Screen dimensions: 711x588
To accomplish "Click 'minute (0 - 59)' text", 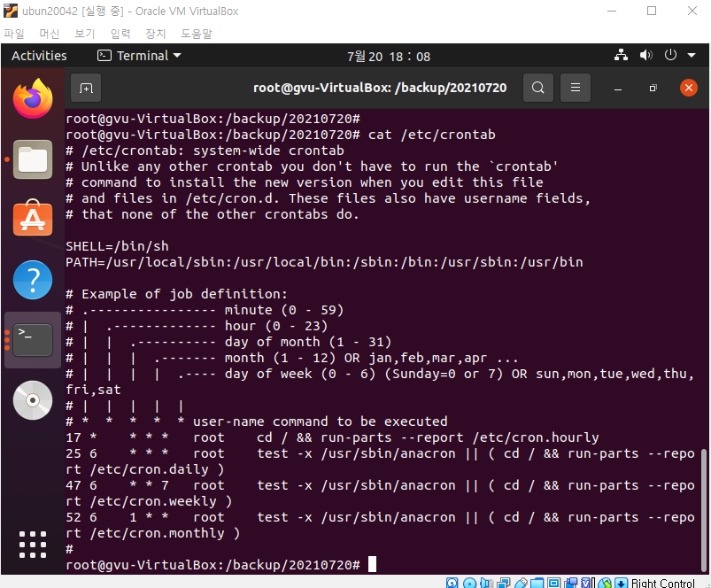I will click(284, 310).
